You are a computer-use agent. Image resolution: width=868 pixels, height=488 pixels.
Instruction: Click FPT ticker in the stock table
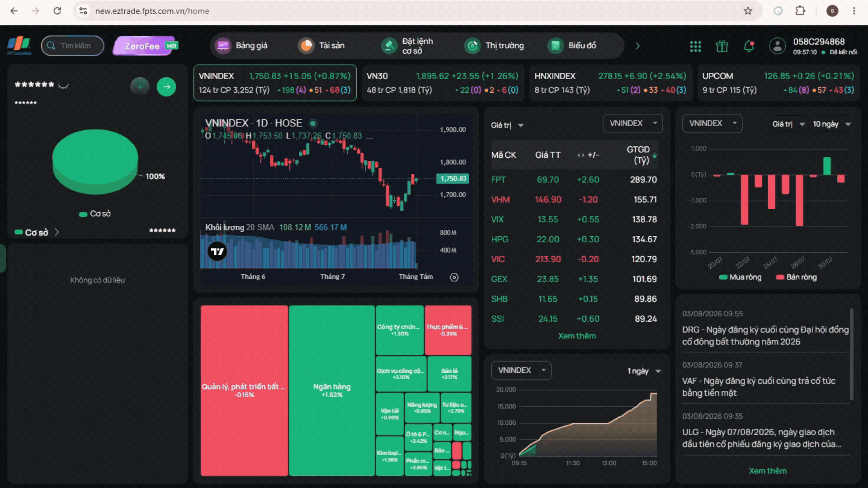tap(498, 179)
